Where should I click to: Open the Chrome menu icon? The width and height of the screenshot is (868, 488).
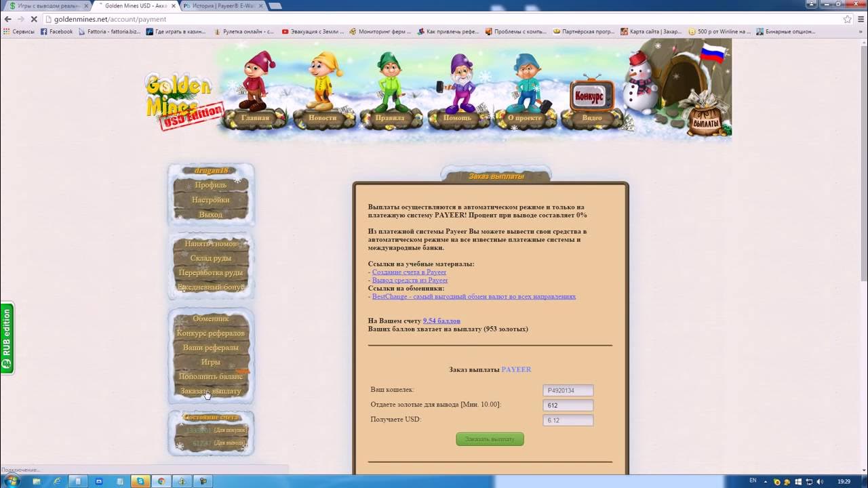tap(860, 19)
